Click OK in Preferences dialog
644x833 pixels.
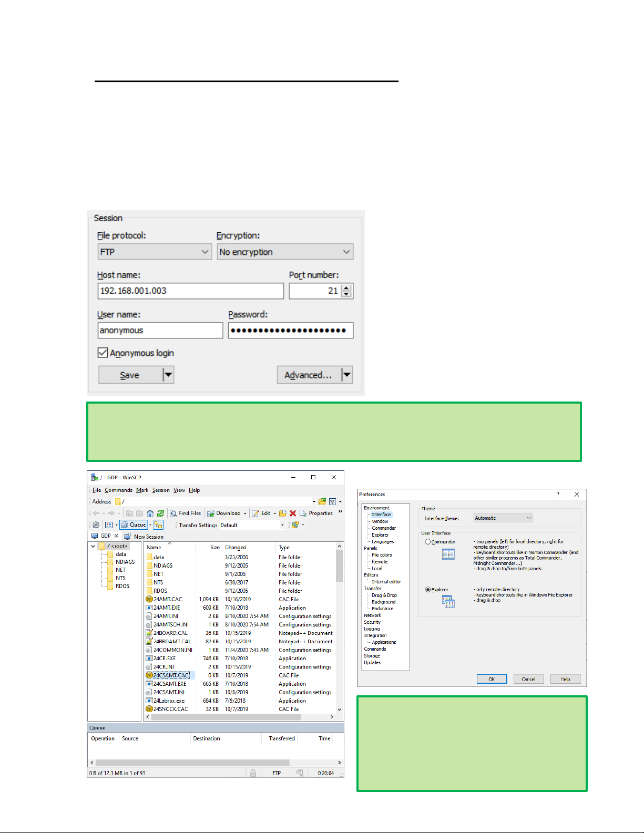tap(492, 679)
